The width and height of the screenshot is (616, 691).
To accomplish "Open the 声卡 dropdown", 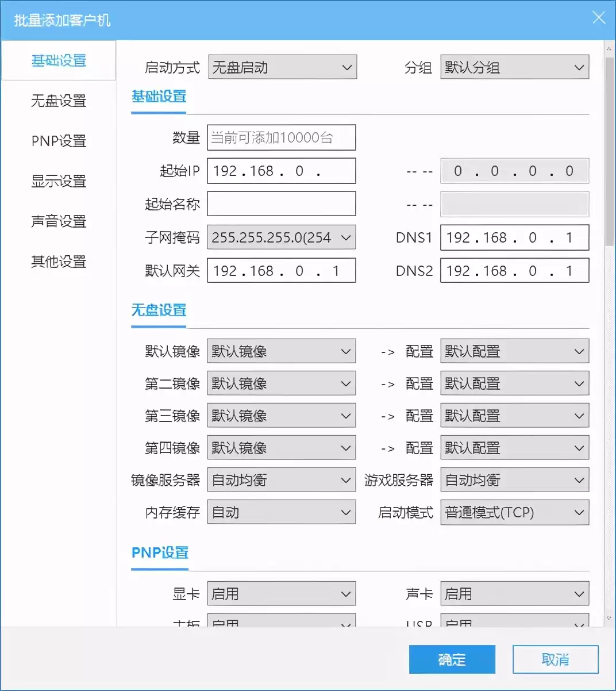I will 514,593.
